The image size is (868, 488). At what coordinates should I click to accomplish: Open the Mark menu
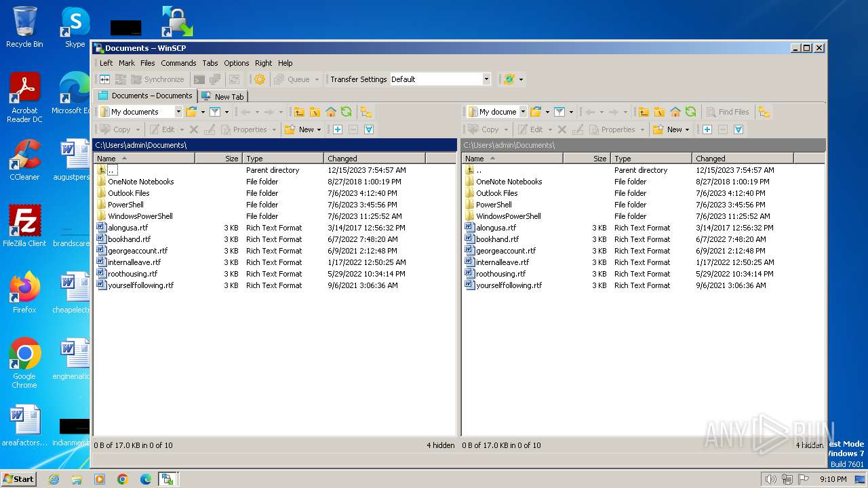pyautogui.click(x=127, y=63)
